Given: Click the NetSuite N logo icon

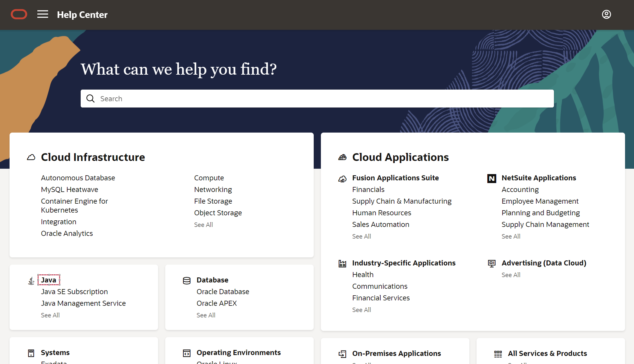Looking at the screenshot, I should (x=492, y=179).
